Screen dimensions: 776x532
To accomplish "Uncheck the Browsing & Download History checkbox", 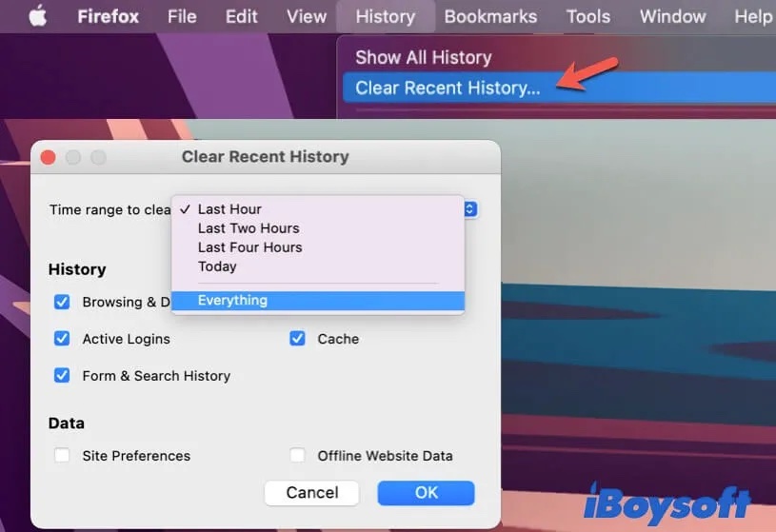I will pos(62,302).
